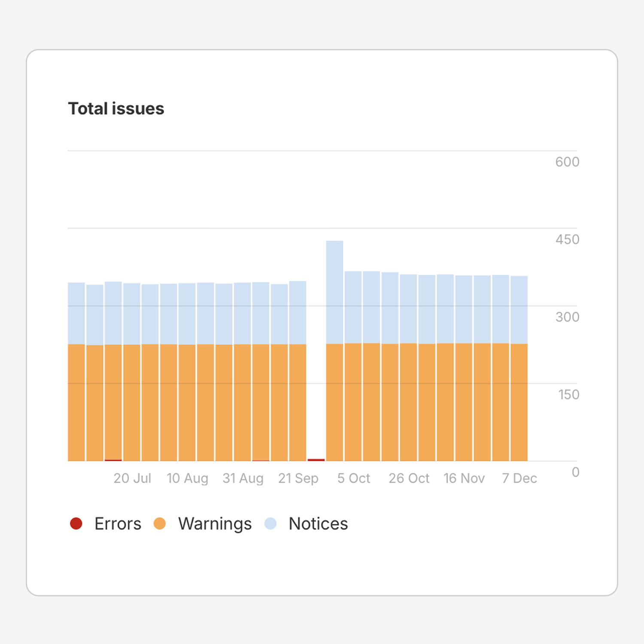Click the 7 Dec axis label

click(x=519, y=478)
